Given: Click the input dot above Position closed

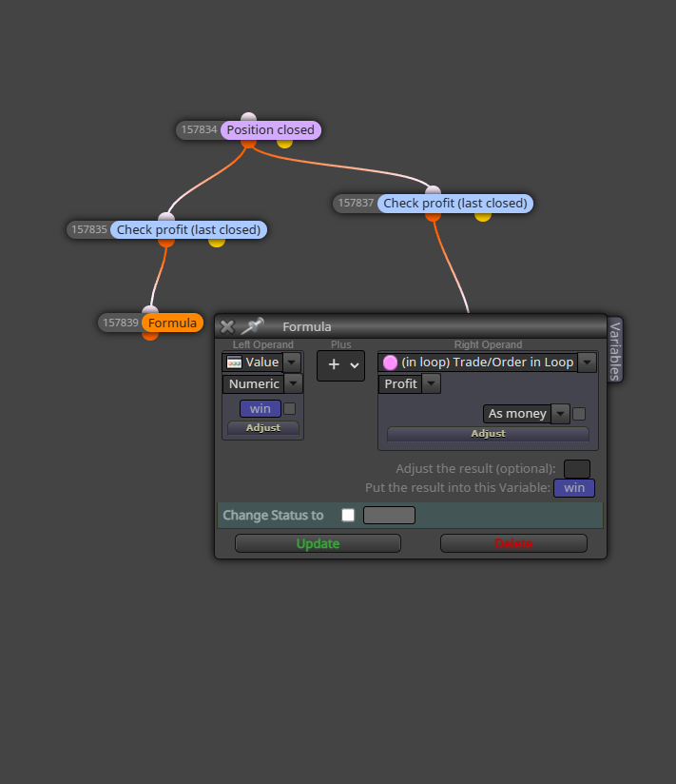Looking at the screenshot, I should [x=248, y=117].
